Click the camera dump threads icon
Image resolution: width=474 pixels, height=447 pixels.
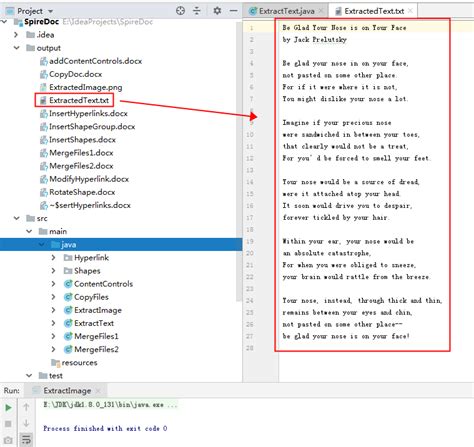click(x=8, y=440)
